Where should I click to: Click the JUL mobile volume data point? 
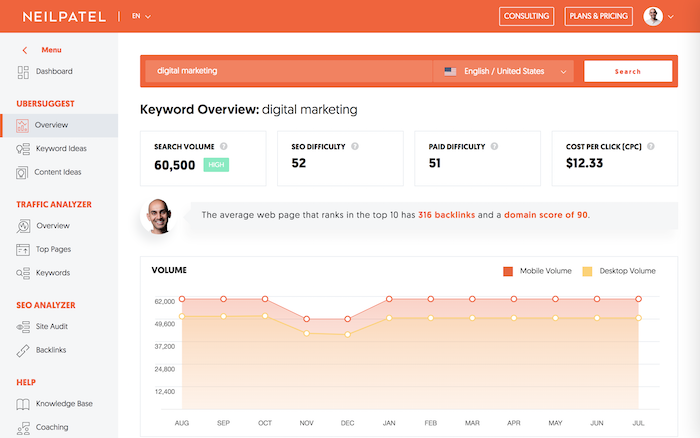click(638, 299)
